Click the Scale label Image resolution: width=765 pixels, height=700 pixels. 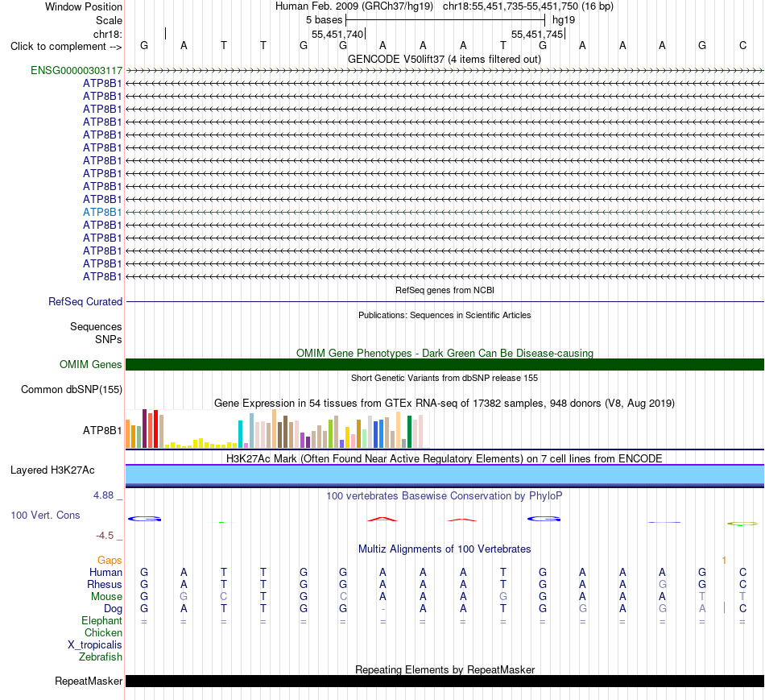(x=109, y=20)
